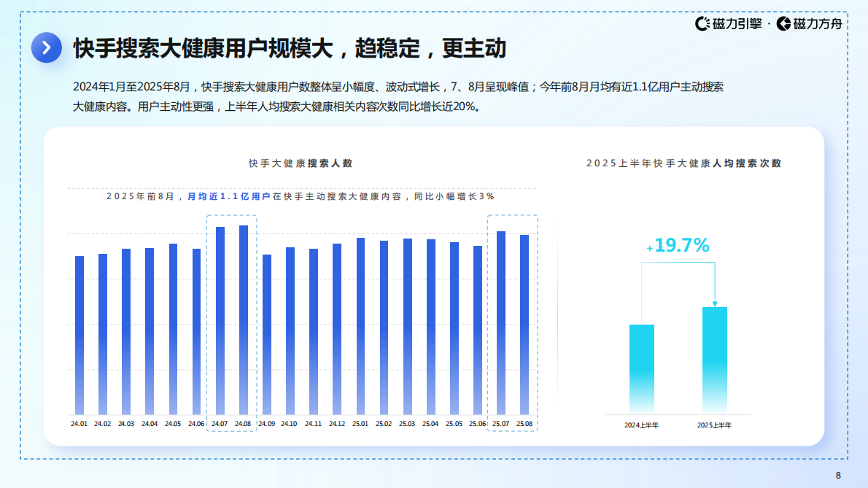Click the gradient bar labeled 2024上半年
868x488 pixels.
(x=643, y=368)
